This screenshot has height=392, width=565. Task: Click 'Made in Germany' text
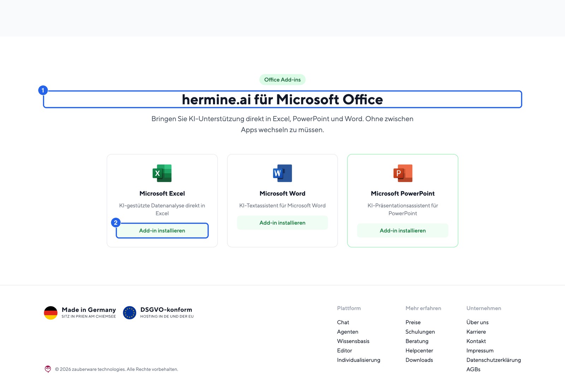click(x=89, y=309)
